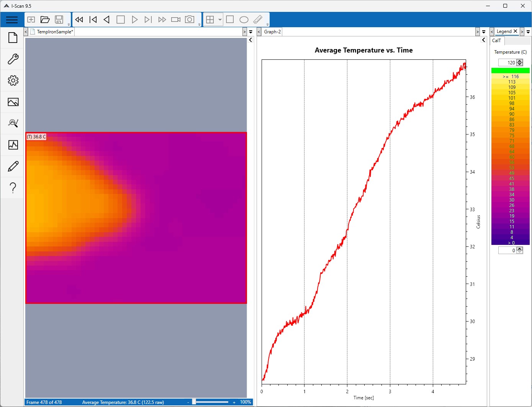The image size is (532, 407).
Task: Open the data inspection magnifier icon in sidebar
Action: tap(13, 123)
